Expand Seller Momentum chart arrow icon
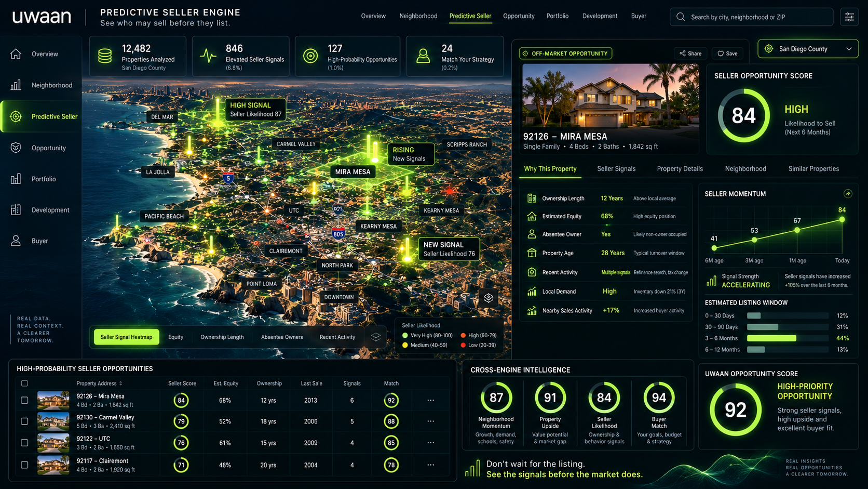The image size is (868, 489). 848,194
